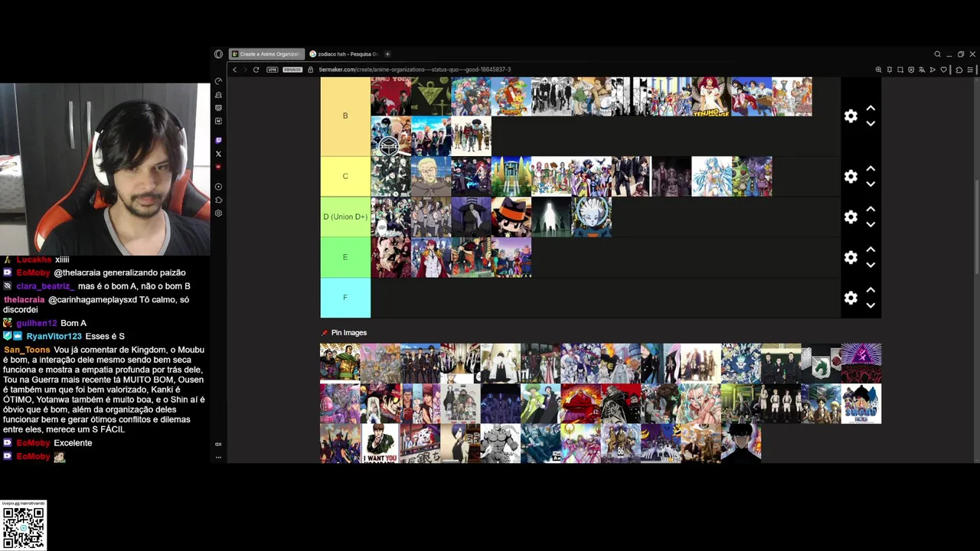Click the green E tier label
Image resolution: width=980 pixels, height=551 pixels.
(x=345, y=257)
